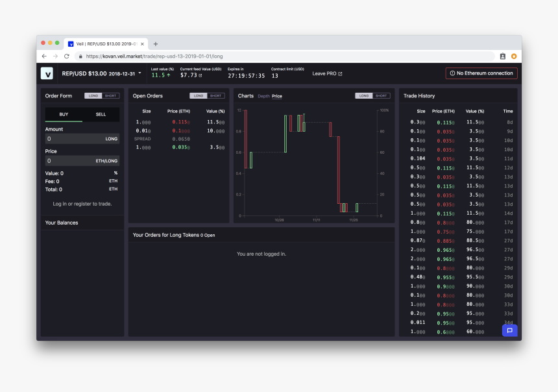
Task: Click the Veil logo icon
Action: [47, 73]
